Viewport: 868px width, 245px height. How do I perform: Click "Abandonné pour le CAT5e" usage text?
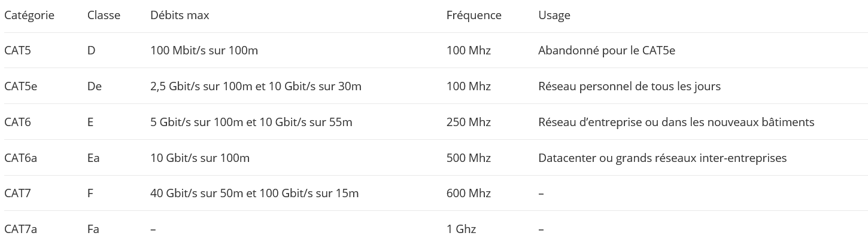(606, 51)
